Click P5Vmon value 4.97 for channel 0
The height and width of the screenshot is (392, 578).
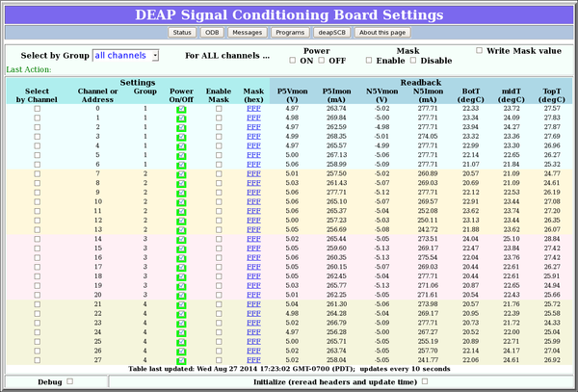pyautogui.click(x=292, y=108)
